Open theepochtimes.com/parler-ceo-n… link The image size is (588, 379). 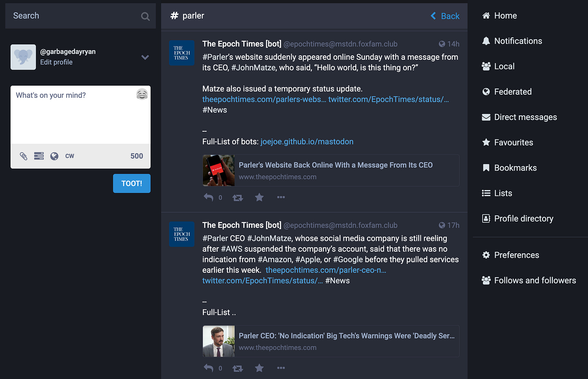(326, 270)
